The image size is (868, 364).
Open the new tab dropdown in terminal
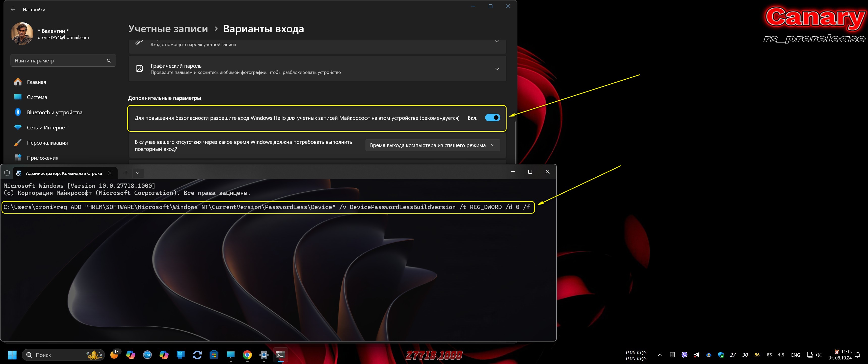click(x=138, y=173)
